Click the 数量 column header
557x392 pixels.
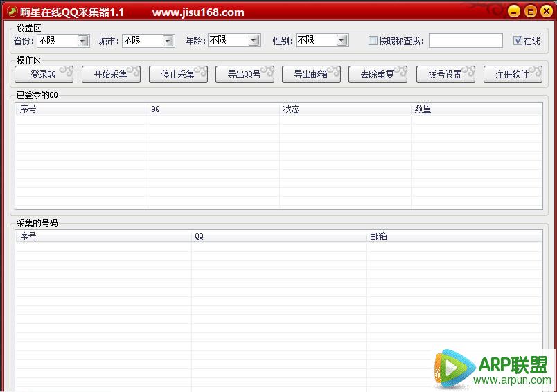[477, 109]
